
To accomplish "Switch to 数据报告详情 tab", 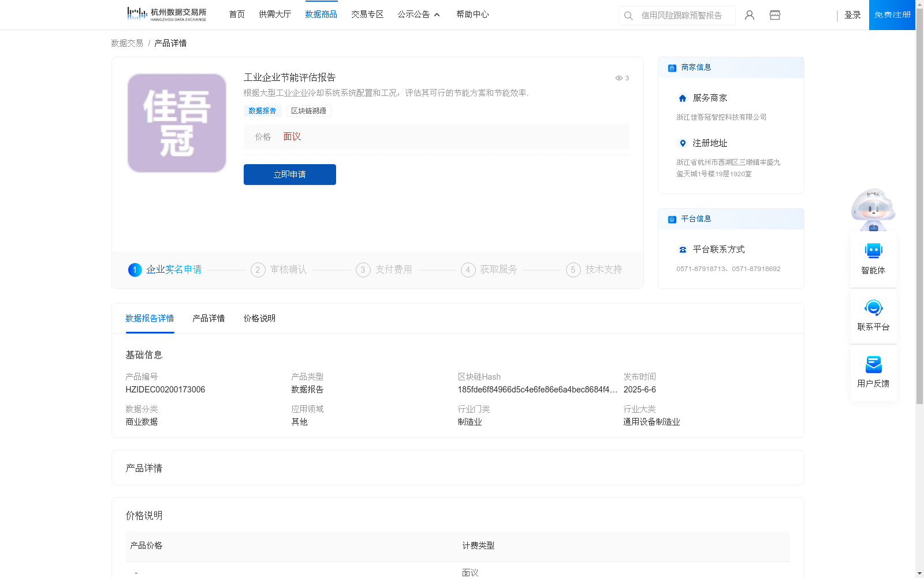I will click(x=150, y=318).
